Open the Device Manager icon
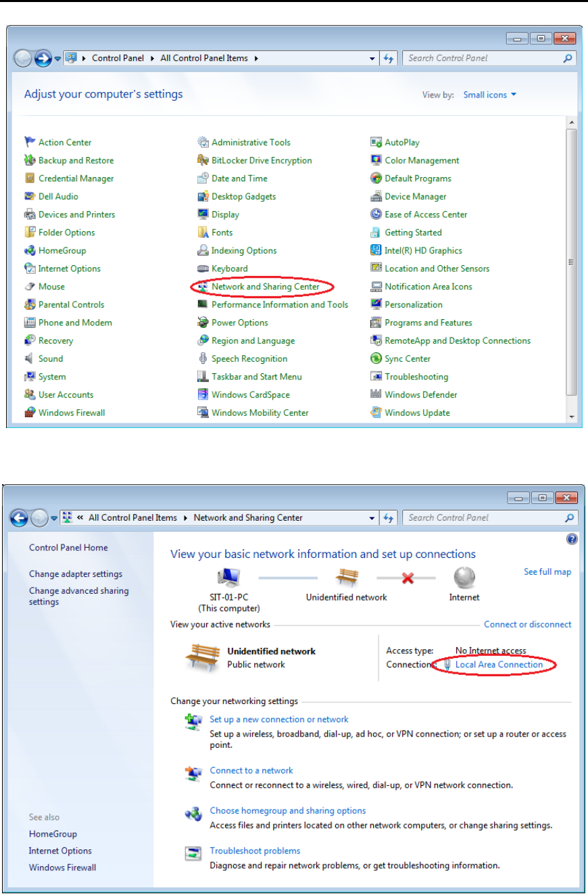 [376, 196]
